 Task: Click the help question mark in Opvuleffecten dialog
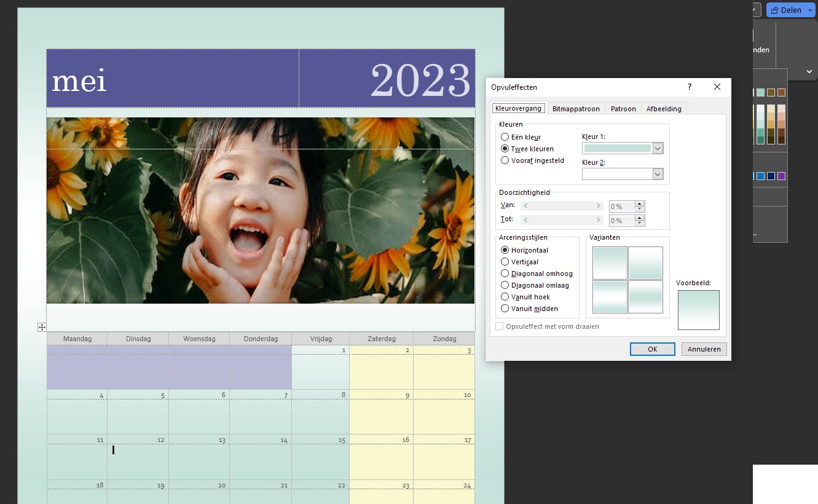click(690, 87)
